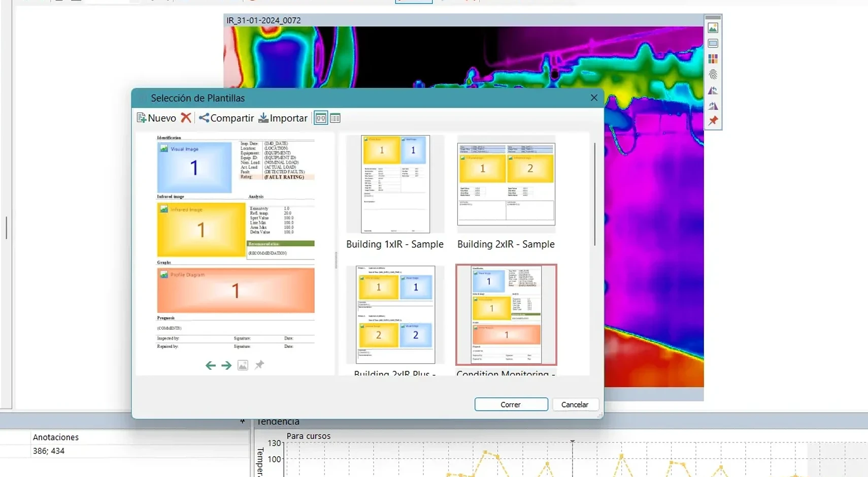Image resolution: width=868 pixels, height=477 pixels.
Task: Click the Correr button
Action: tap(511, 404)
